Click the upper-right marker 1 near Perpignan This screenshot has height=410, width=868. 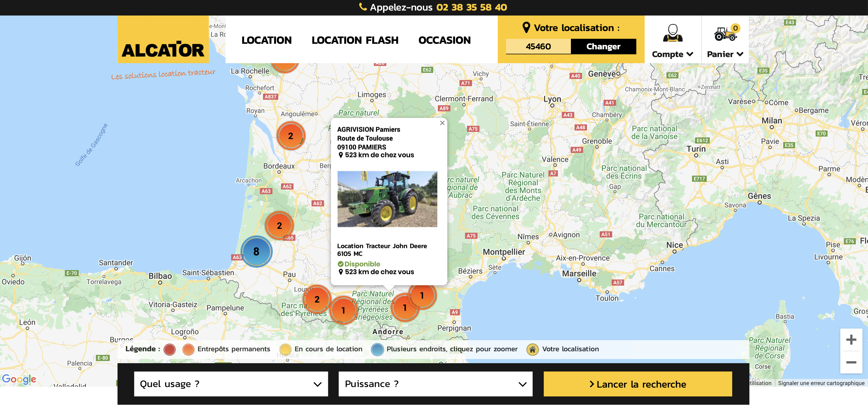[422, 296]
